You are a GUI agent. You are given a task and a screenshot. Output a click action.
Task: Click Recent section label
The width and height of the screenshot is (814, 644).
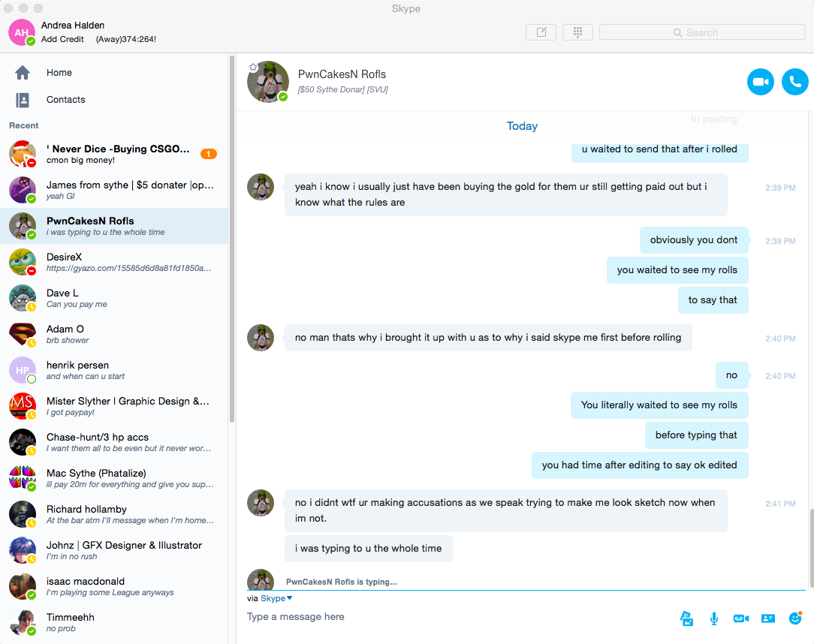(24, 125)
